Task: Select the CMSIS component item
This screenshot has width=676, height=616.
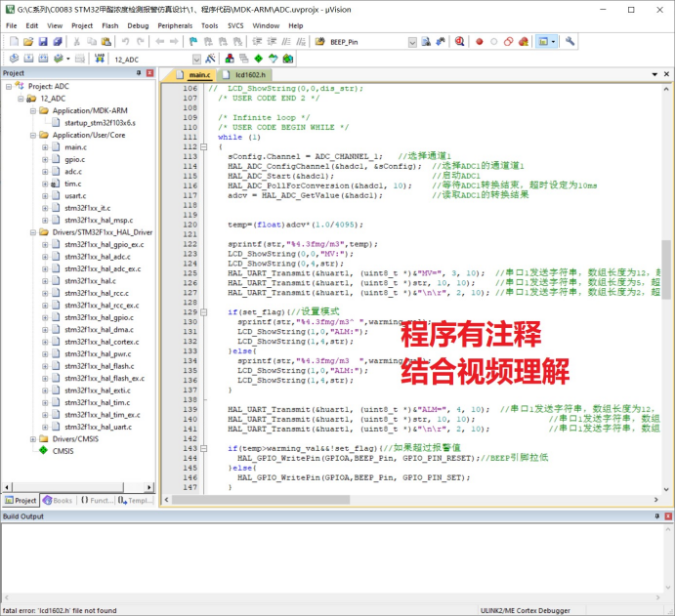Action: 63,451
